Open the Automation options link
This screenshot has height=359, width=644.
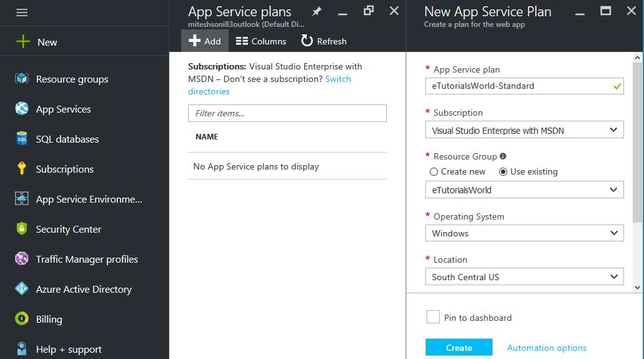pyautogui.click(x=547, y=348)
